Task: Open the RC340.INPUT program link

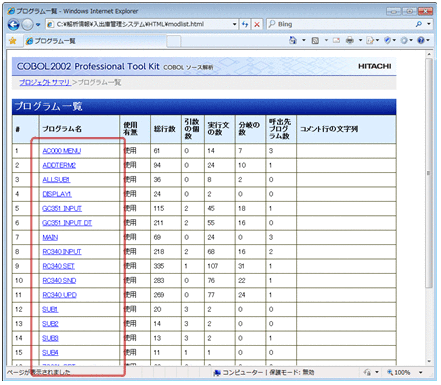Action: pos(62,252)
